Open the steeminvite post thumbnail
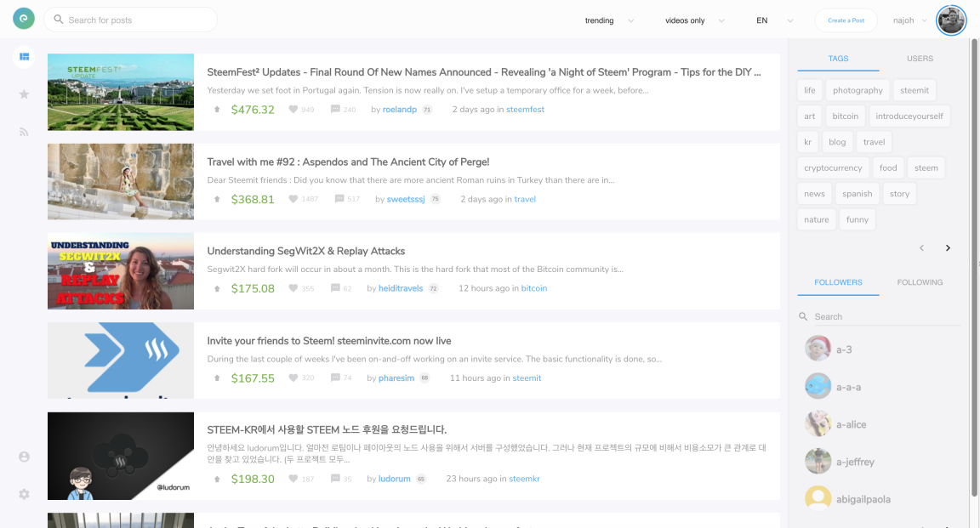The image size is (980, 528). [x=121, y=361]
